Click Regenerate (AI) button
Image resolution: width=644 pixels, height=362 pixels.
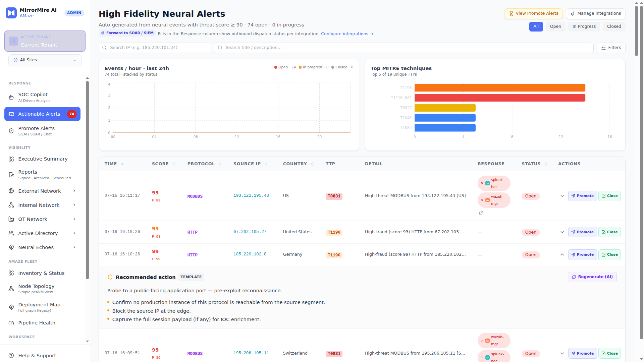592,277
